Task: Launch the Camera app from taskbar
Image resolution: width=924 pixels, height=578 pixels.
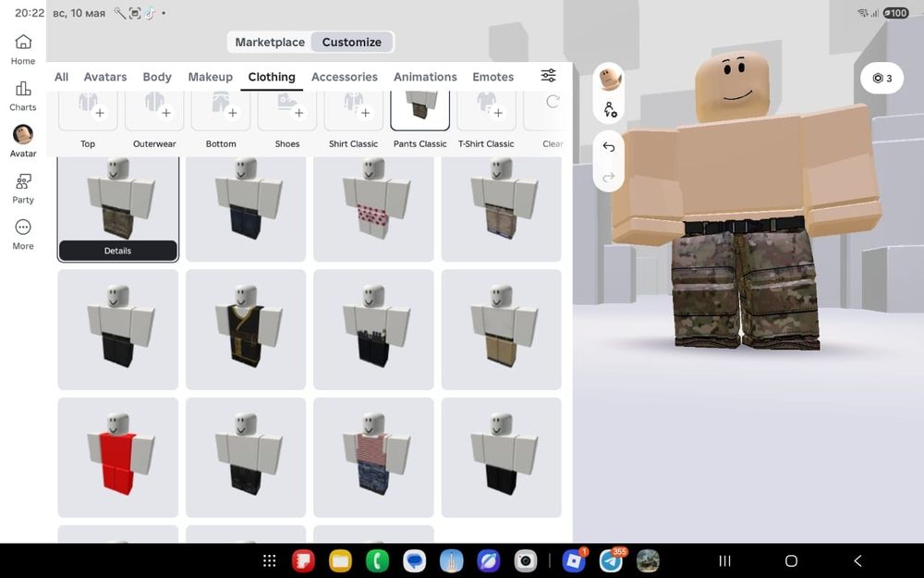Action: (x=525, y=561)
